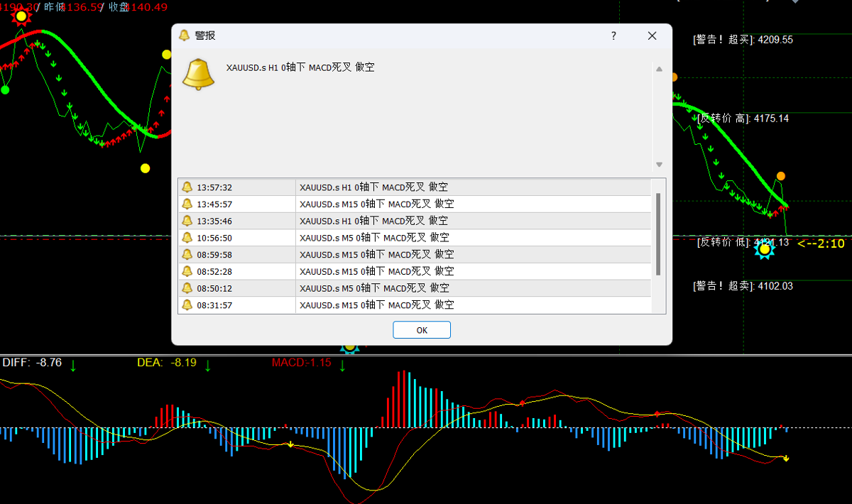Click the alert history list scrollbar thumb

659,234
